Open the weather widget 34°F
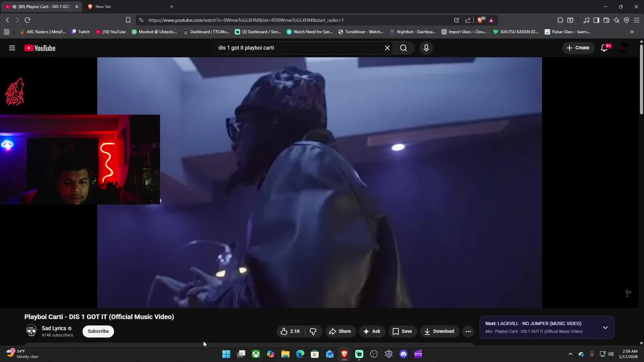 pyautogui.click(x=22, y=354)
